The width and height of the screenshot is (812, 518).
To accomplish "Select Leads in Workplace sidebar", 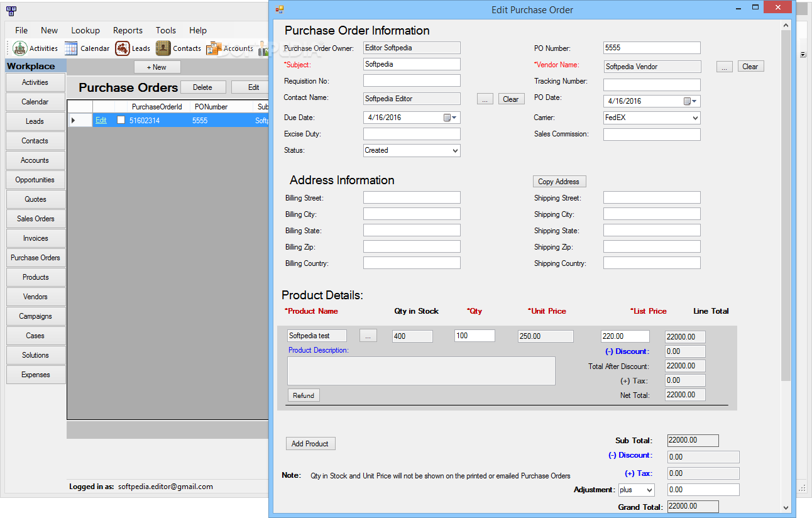I will pyautogui.click(x=35, y=121).
